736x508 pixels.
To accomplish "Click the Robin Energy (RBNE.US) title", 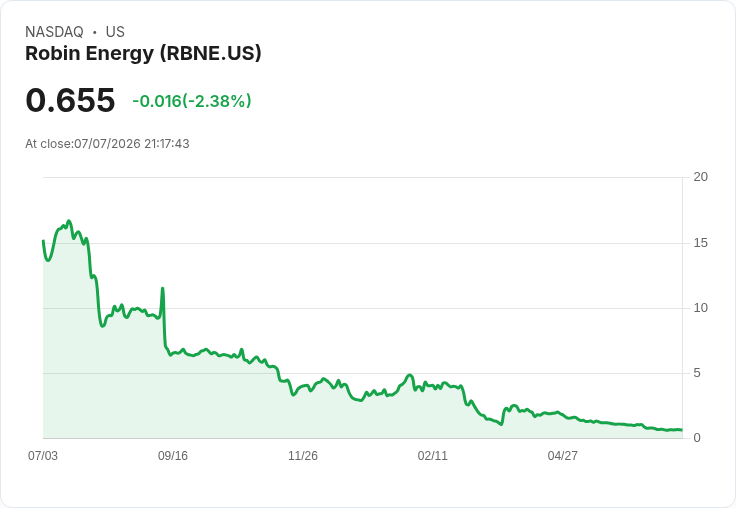I will [143, 54].
